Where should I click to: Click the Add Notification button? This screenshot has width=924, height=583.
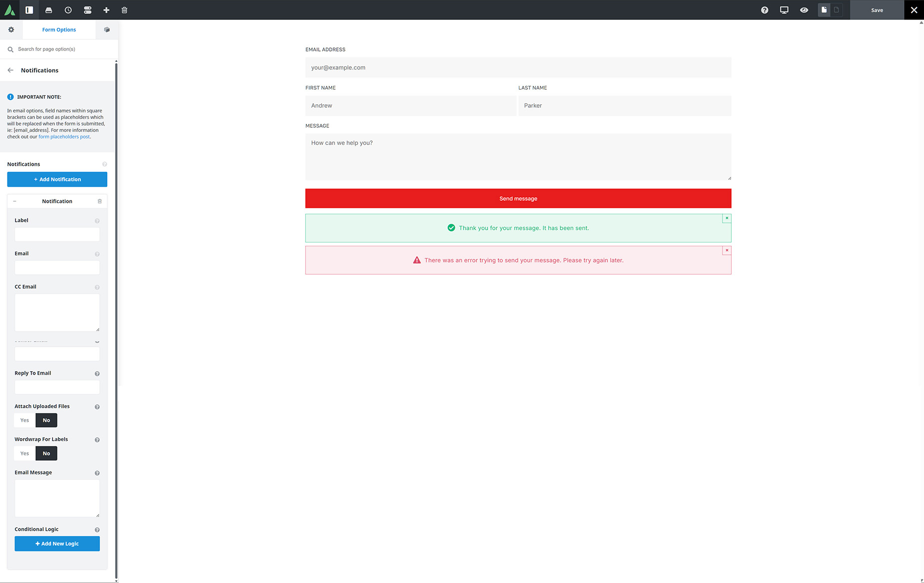click(57, 179)
